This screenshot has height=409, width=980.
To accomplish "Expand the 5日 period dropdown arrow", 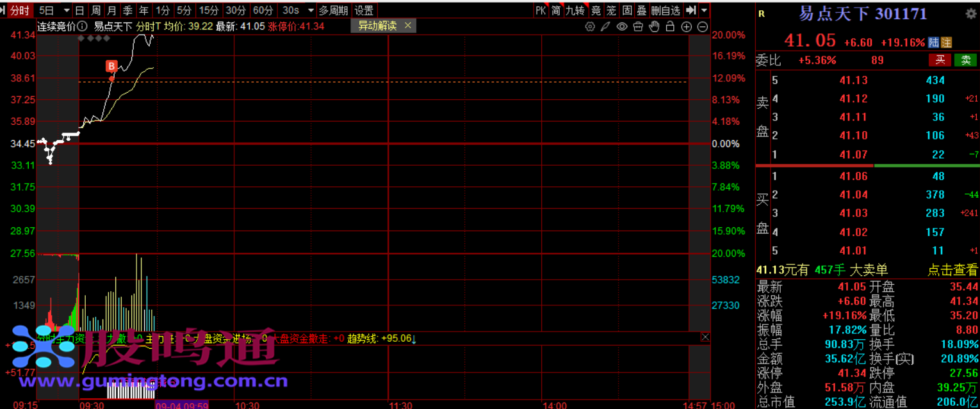I will [66, 10].
